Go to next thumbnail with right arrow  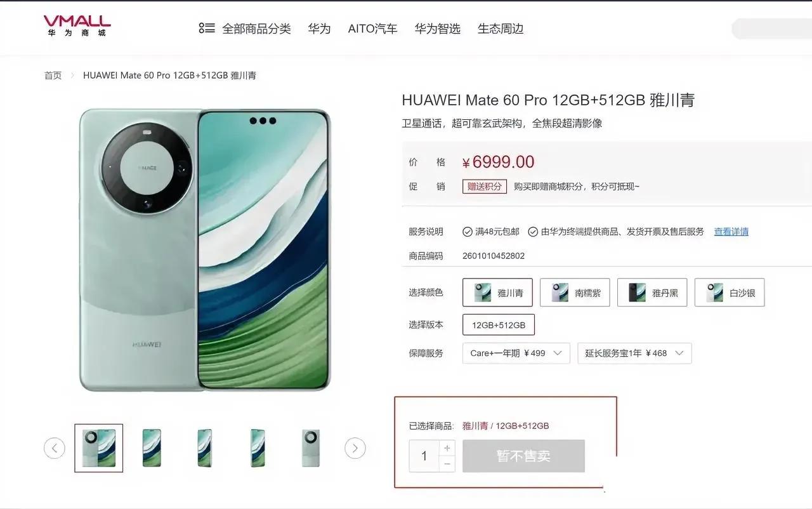click(x=355, y=448)
